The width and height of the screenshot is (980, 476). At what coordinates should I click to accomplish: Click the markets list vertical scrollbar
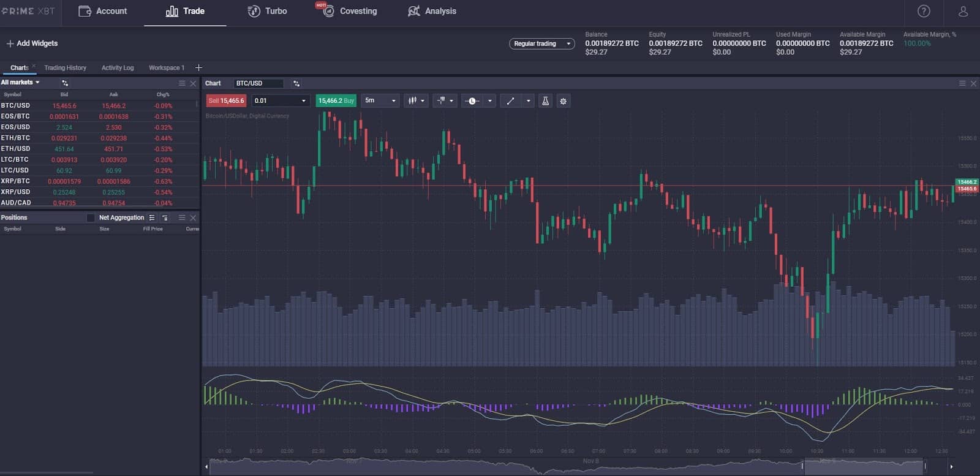click(x=197, y=104)
